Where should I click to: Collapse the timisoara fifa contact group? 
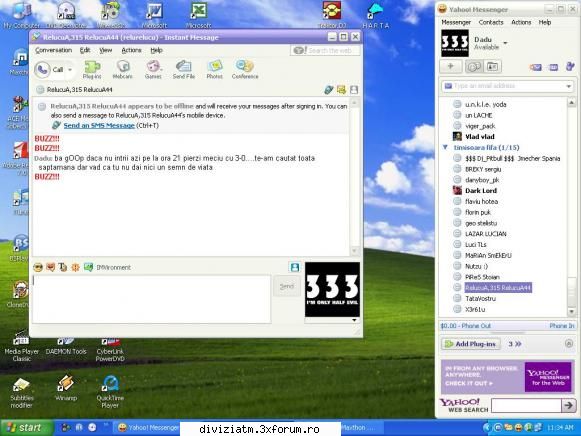[445, 147]
